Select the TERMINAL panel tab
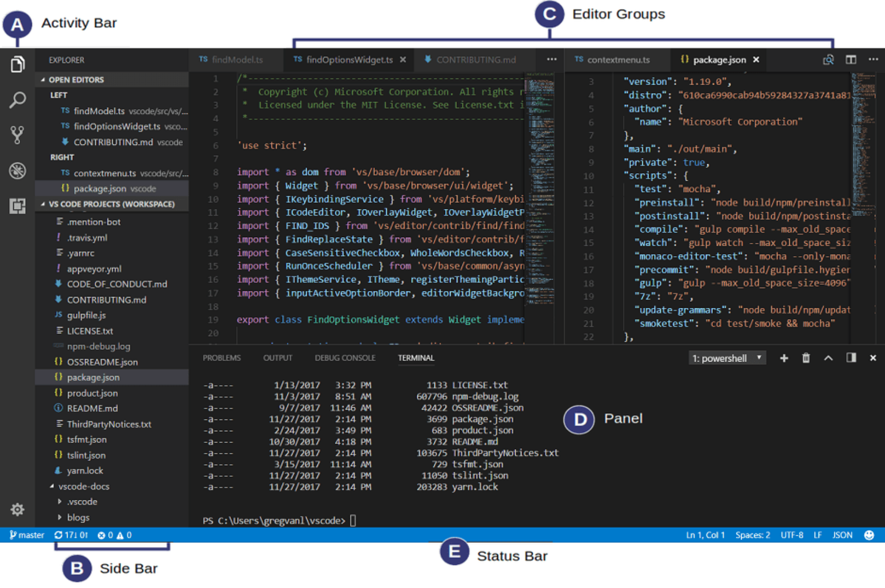This screenshot has height=588, width=885. (416, 358)
